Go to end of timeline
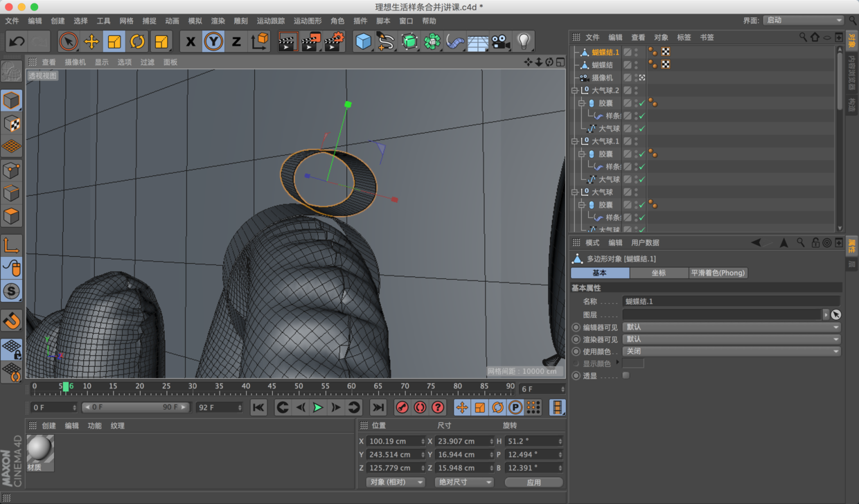This screenshot has width=859, height=504. [378, 408]
